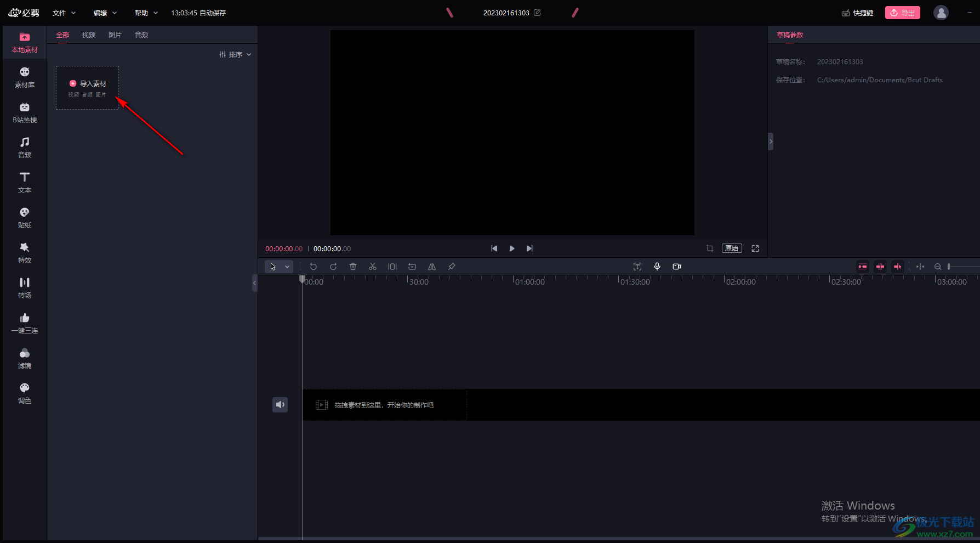This screenshot has height=543, width=980.
Task: Collapse the right draft parameters panel
Action: pyautogui.click(x=771, y=142)
